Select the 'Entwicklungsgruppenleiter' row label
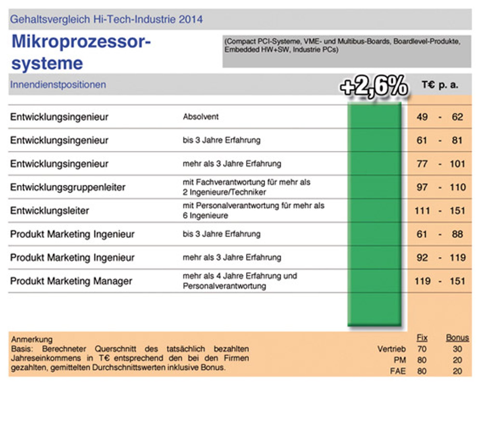Image resolution: width=482 pixels, height=448 pixels. click(68, 187)
